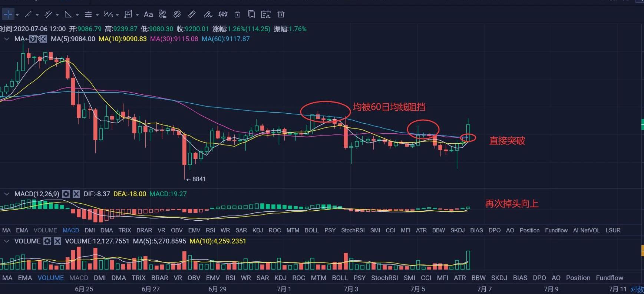Toggle logarithmic scale (对数) at bottom right
The height and width of the screenshot is (294, 644).
pyautogui.click(x=637, y=289)
